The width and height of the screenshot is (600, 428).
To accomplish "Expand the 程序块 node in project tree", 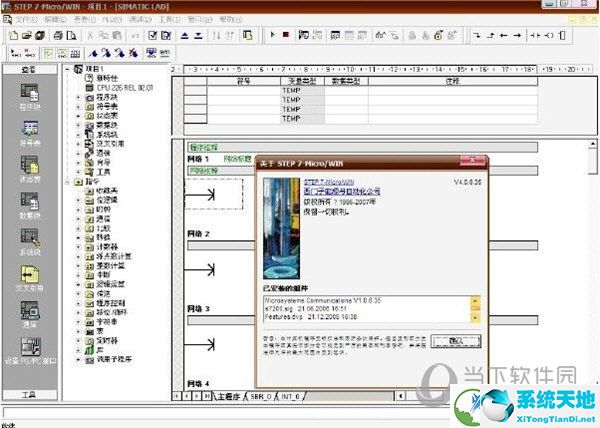I will pos(78,98).
